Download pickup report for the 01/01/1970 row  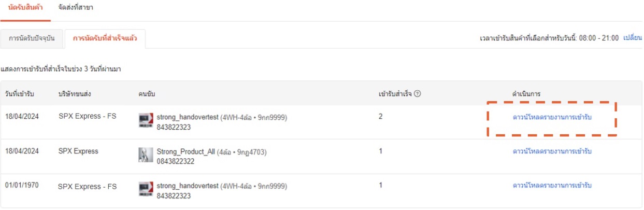[x=552, y=185]
